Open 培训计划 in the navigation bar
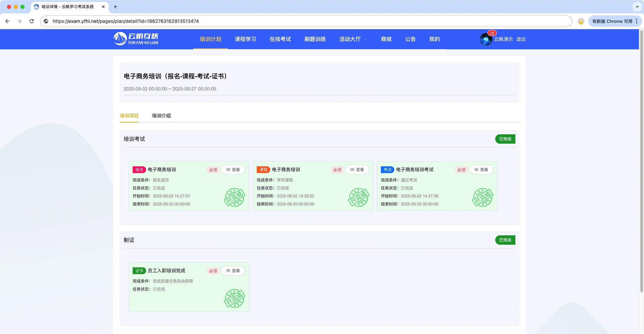Viewport: 644px width, 334px height. (x=210, y=39)
